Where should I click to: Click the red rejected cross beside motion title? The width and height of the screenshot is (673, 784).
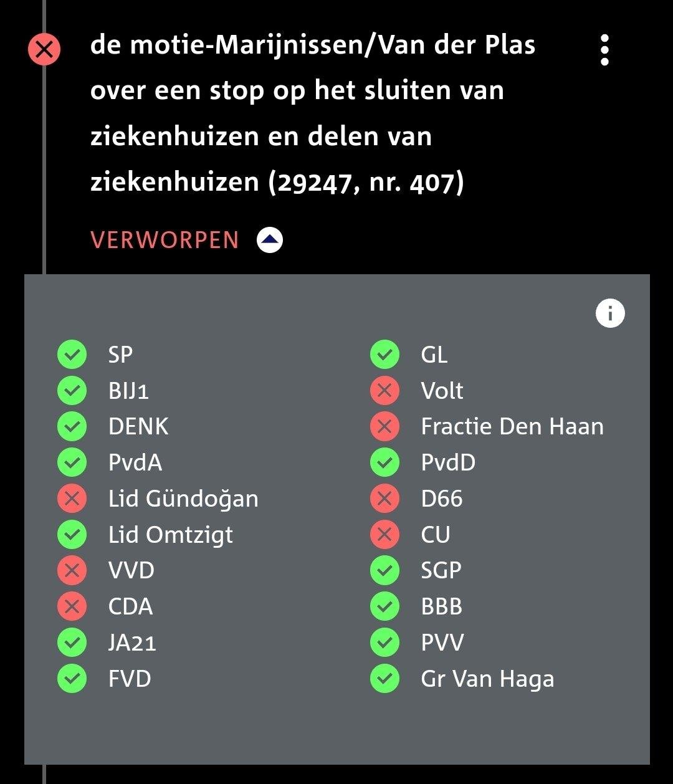click(x=44, y=49)
